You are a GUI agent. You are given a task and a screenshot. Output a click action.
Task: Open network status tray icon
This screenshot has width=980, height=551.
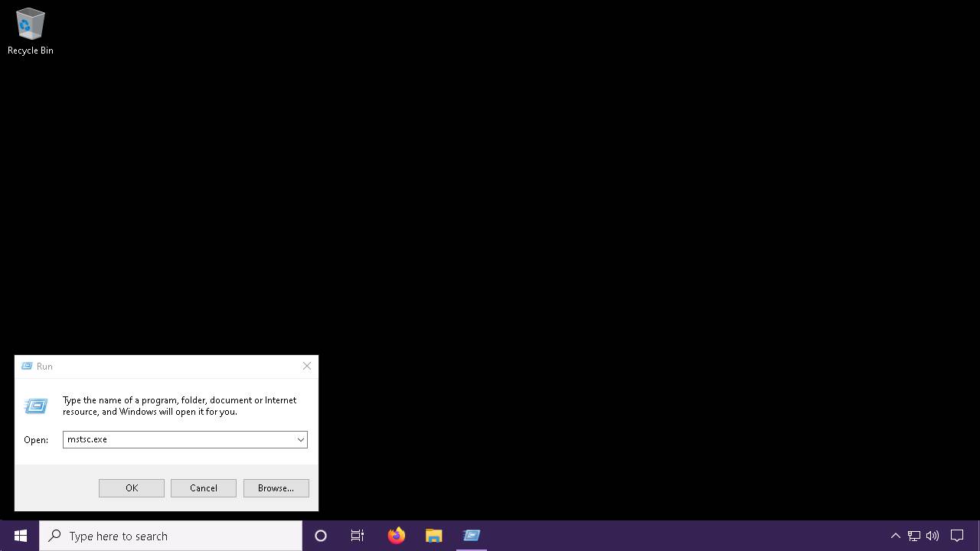click(x=914, y=536)
